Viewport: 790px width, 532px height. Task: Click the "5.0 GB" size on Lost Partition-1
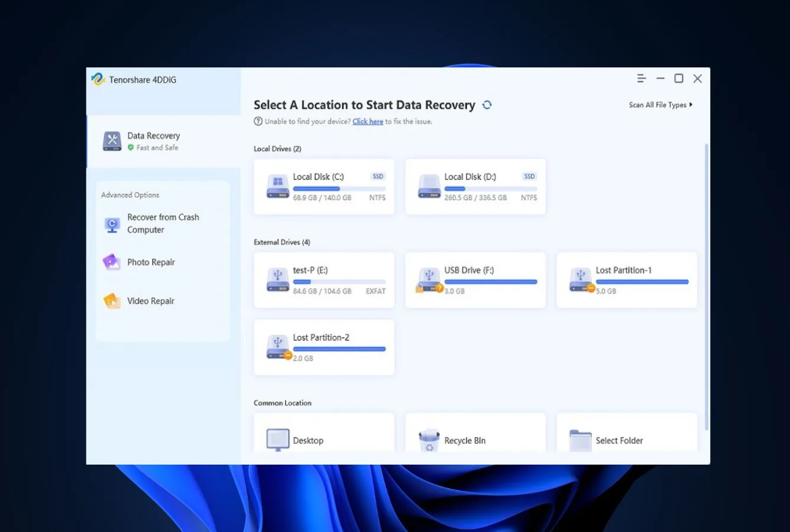click(606, 291)
